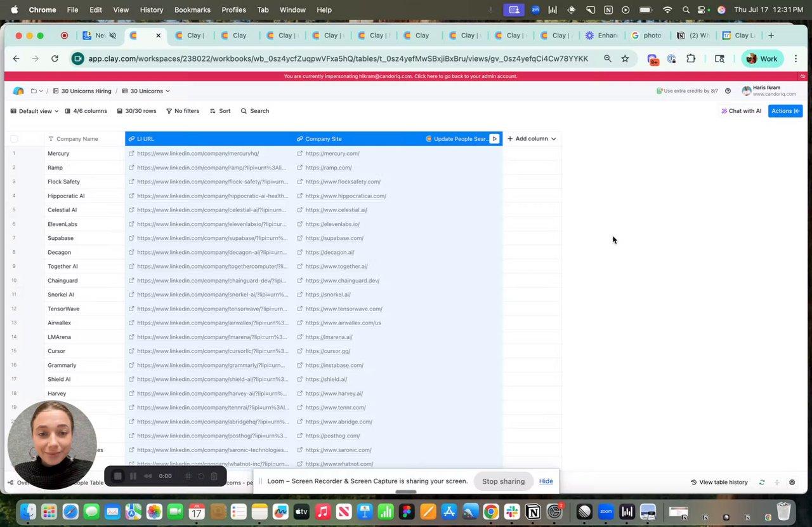
Task: Open the 30 Unicorns table dropdown in the breadcrumb
Action: click(x=145, y=91)
